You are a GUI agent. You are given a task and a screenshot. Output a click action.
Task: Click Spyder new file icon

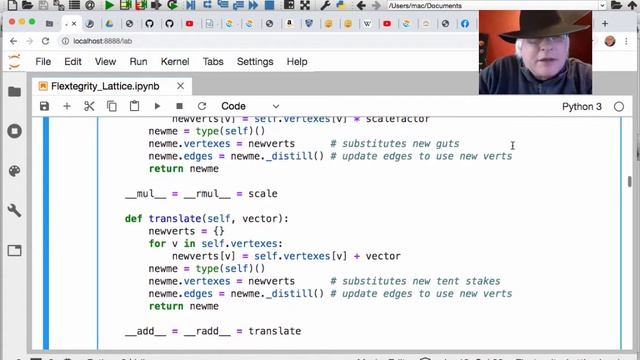coord(13,5)
